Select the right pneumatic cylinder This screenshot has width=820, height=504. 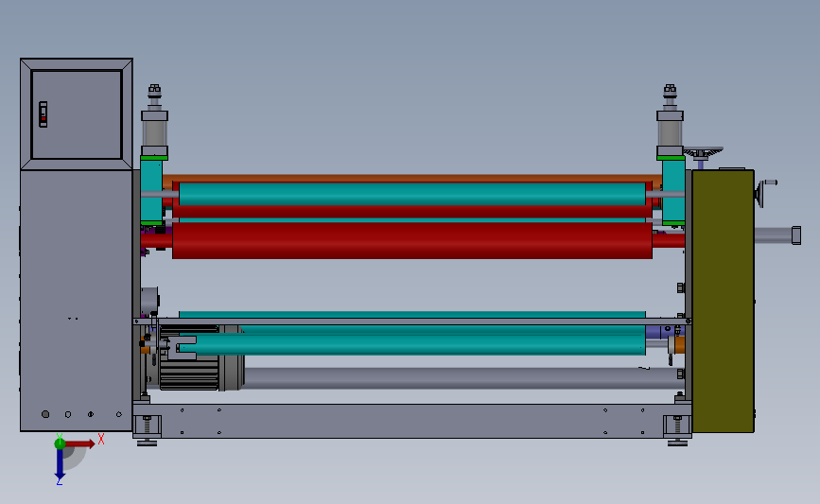click(x=670, y=120)
